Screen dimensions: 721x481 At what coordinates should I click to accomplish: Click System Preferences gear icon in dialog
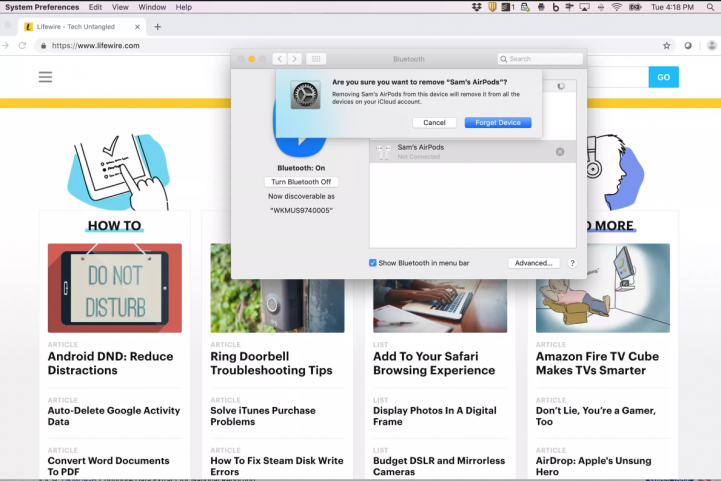click(305, 95)
